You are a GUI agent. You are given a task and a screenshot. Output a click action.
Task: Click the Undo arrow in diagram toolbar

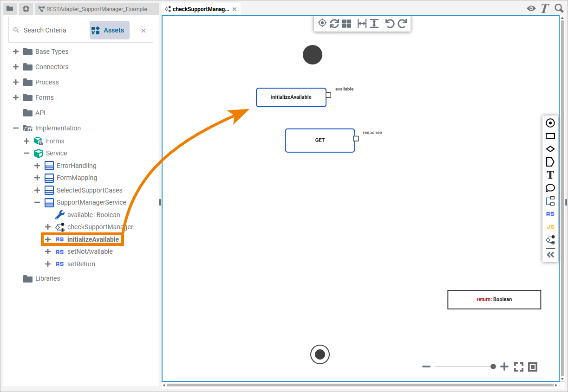click(390, 24)
